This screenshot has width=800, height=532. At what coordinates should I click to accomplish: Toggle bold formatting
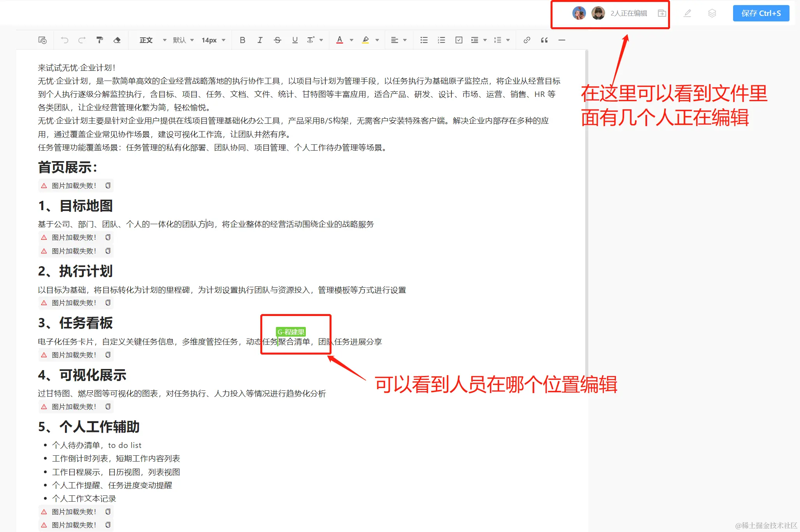[x=242, y=40]
